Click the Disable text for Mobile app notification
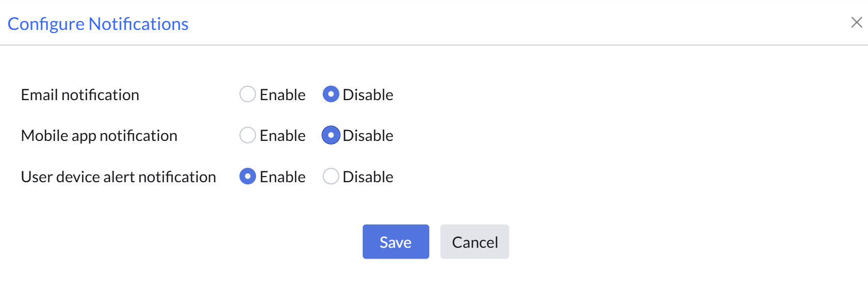Viewport: 868px width, 287px height. coord(368,136)
